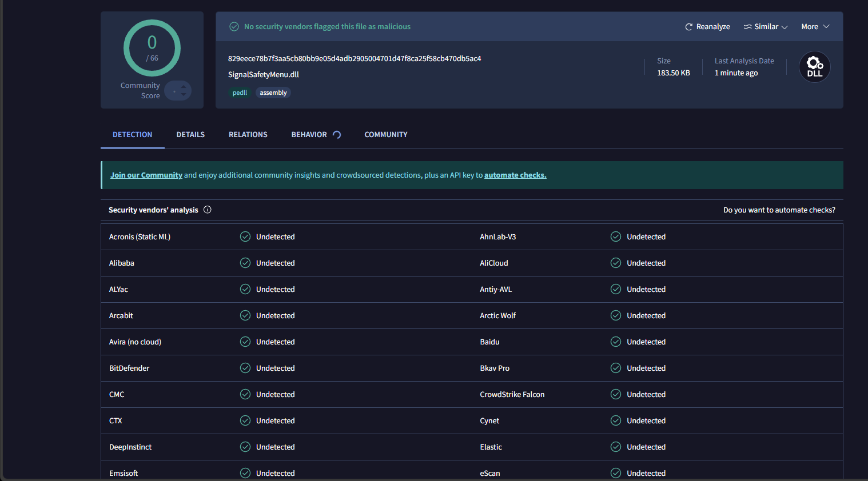
Task: Follow the Join our Community link
Action: 146,175
